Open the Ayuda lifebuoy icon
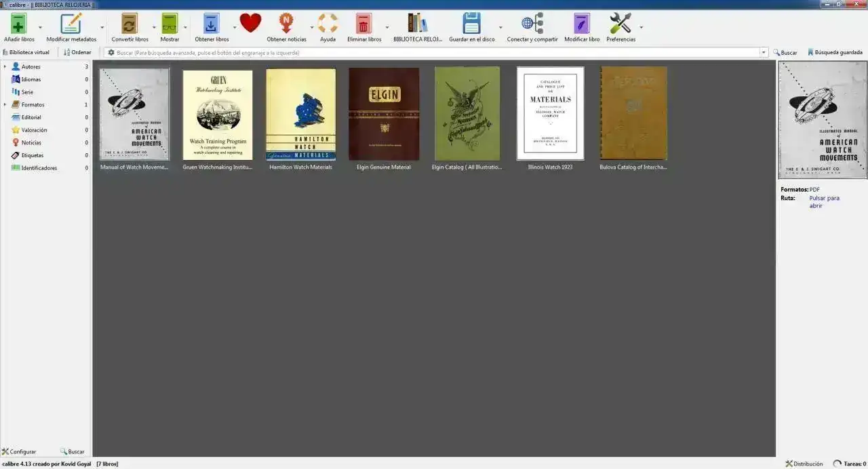The image size is (868, 469). click(x=328, y=24)
